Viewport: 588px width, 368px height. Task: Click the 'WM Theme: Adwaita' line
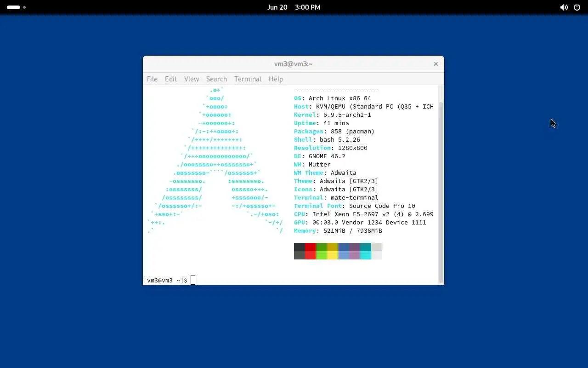point(325,172)
